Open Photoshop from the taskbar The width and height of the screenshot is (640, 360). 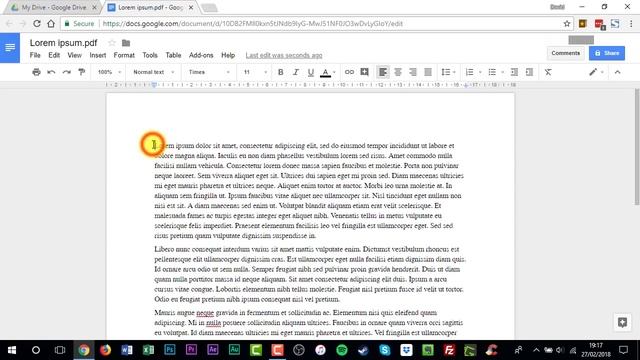click(x=170, y=350)
